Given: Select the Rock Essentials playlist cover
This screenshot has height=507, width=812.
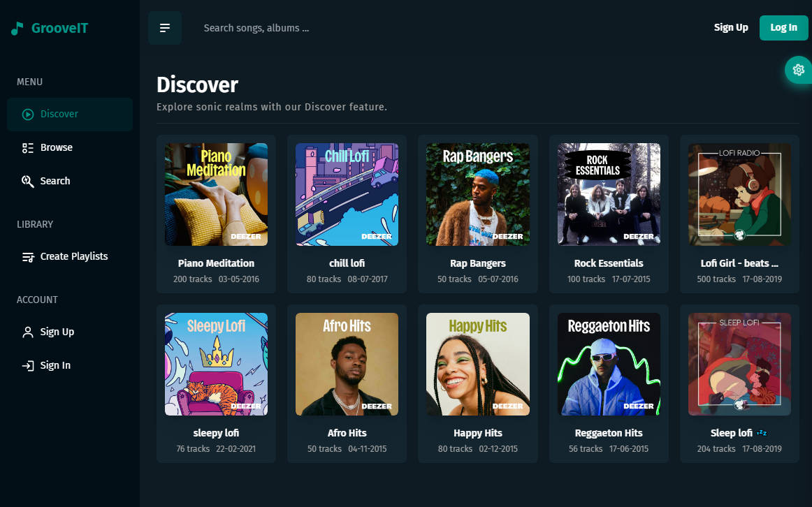Looking at the screenshot, I should pyautogui.click(x=609, y=195).
